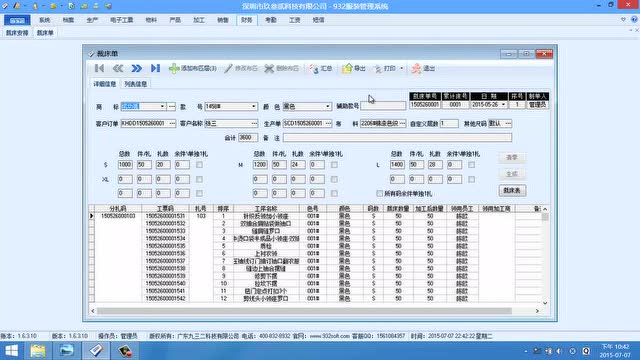Toggle size XL 余件单独1扎 checkbox

tap(199, 179)
